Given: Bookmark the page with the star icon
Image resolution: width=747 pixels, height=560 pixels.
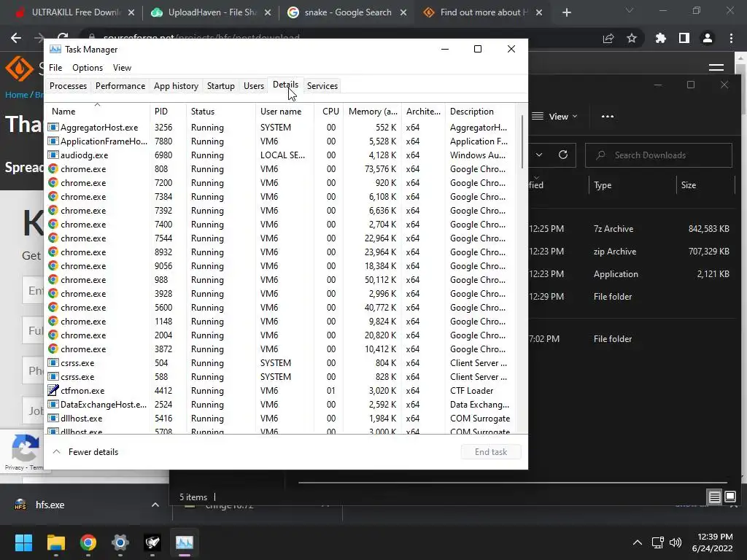Looking at the screenshot, I should [x=632, y=38].
